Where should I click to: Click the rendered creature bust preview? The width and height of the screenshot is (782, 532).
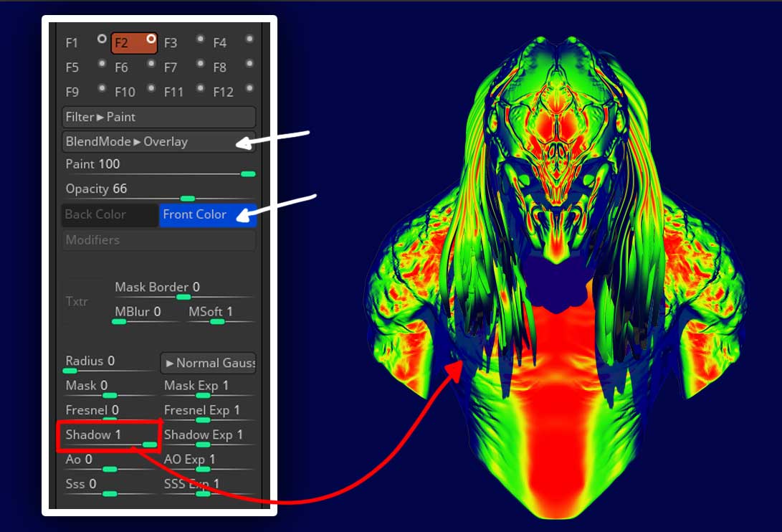tap(558, 277)
